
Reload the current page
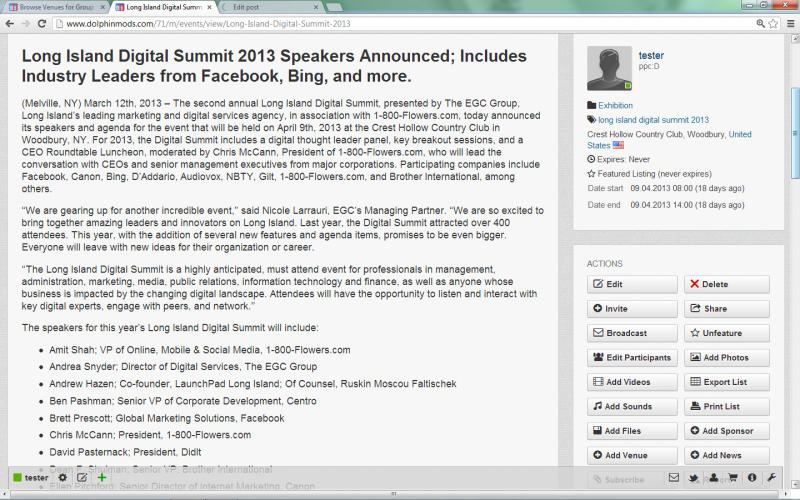click(42, 23)
